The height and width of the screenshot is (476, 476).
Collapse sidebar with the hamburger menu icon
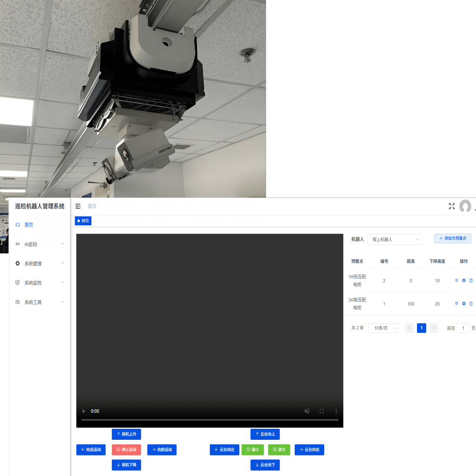coord(78,206)
